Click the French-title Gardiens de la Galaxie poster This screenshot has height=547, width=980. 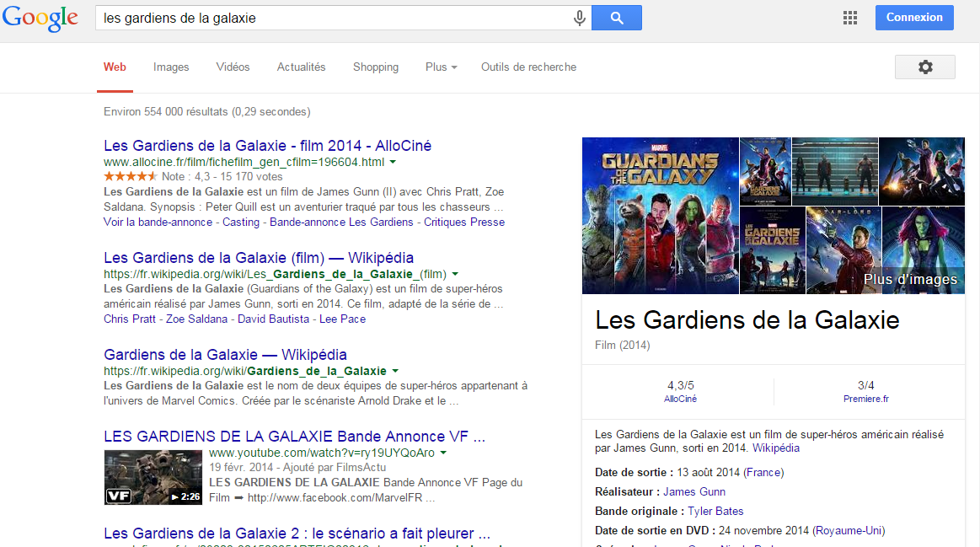[773, 250]
